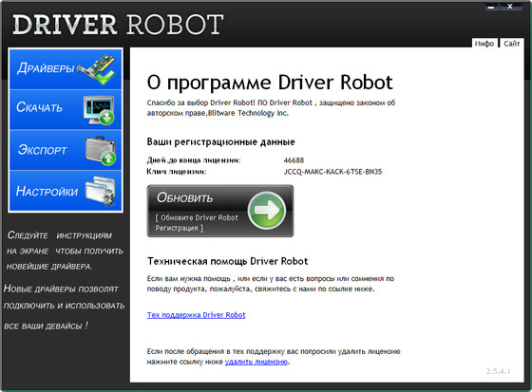Image resolution: width=532 pixels, height=392 pixels.
Task: Go to the Скачать section label
Action: pyautogui.click(x=39, y=107)
